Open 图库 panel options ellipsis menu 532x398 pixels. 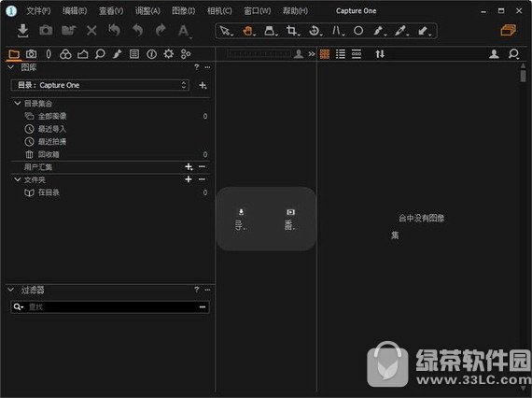pos(207,67)
